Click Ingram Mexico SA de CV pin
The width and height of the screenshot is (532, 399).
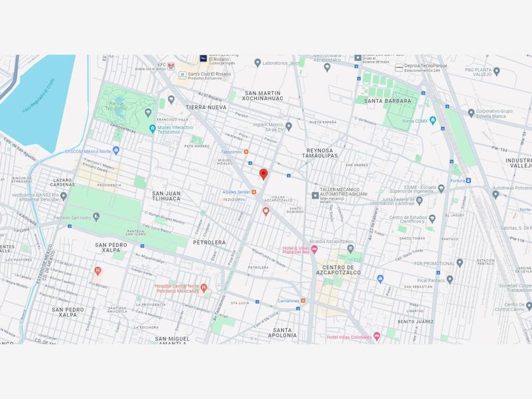289,127
